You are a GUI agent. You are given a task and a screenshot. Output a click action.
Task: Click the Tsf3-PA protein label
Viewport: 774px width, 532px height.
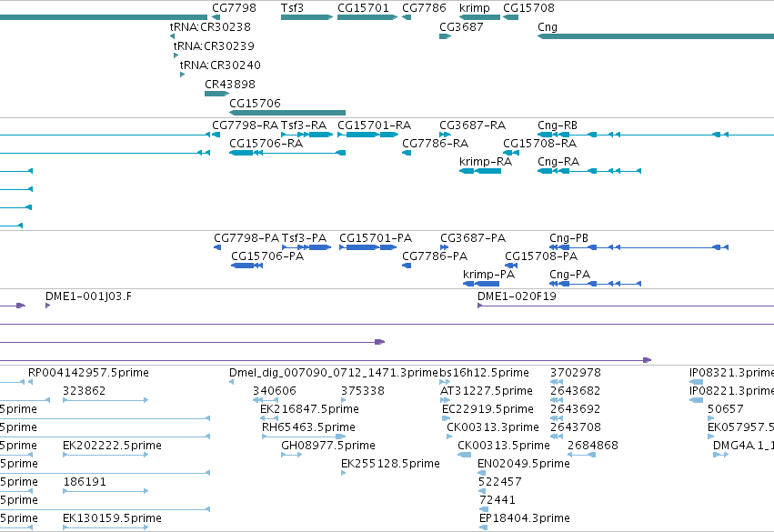pos(304,238)
